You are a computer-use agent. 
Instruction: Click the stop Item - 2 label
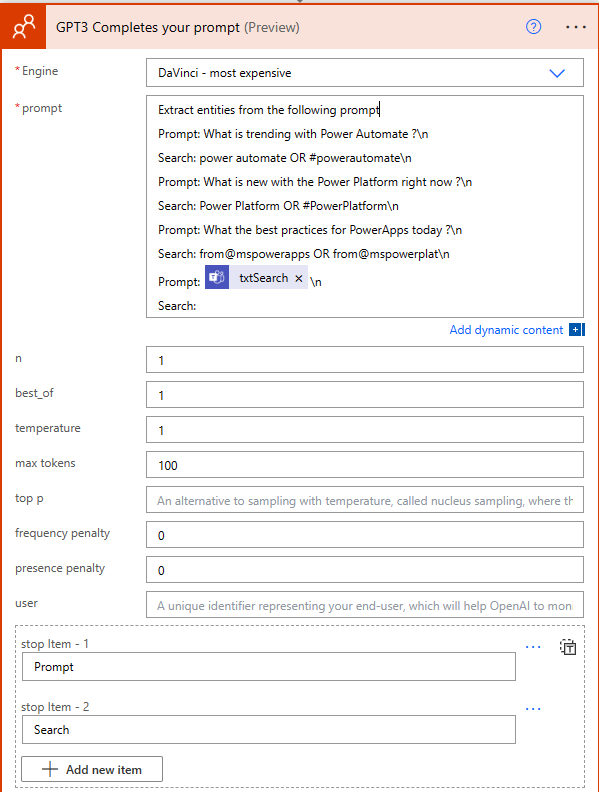click(55, 707)
